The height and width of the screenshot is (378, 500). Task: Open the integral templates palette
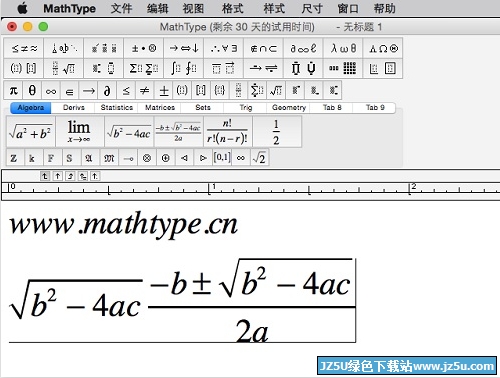tap(184, 68)
